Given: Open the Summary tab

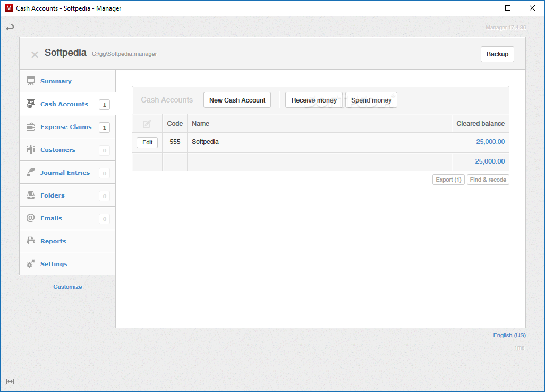Looking at the screenshot, I should click(x=67, y=81).
